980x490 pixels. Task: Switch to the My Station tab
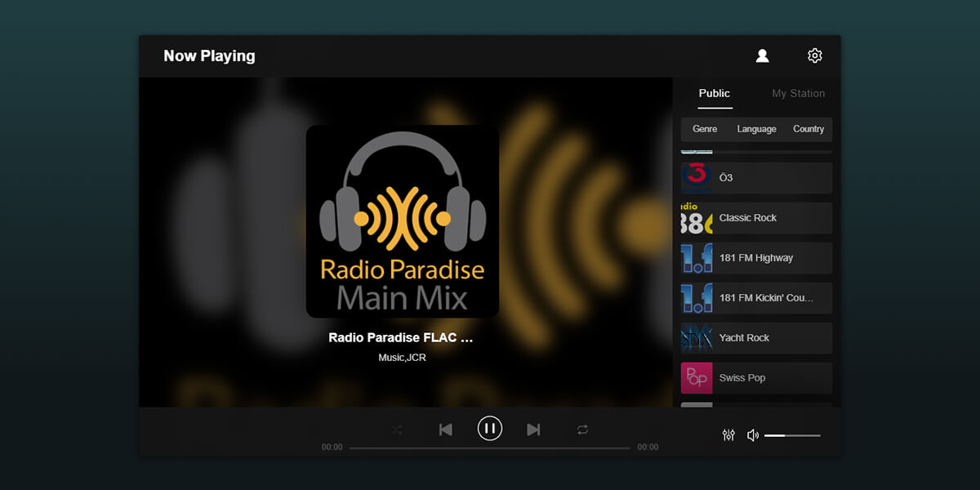coord(798,93)
